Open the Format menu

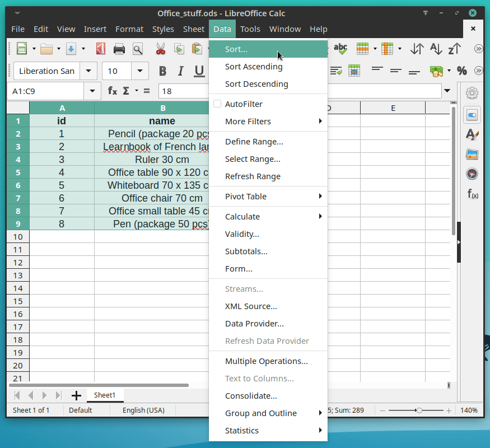(x=129, y=29)
